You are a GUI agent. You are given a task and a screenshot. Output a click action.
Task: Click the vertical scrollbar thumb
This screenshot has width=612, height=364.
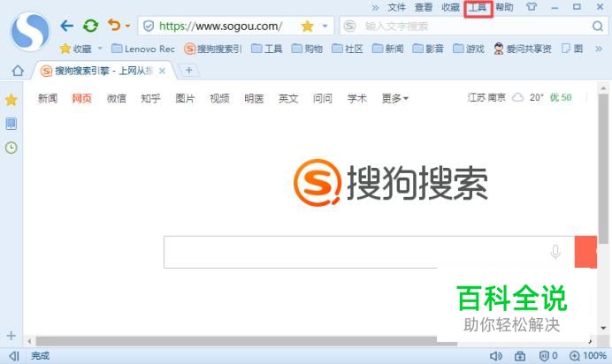[x=603, y=169]
